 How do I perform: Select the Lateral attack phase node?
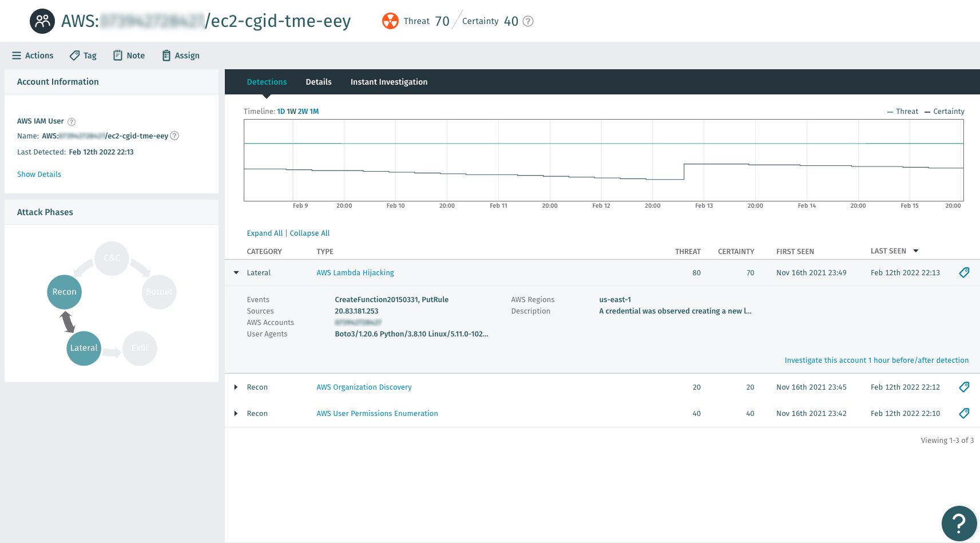tap(84, 348)
